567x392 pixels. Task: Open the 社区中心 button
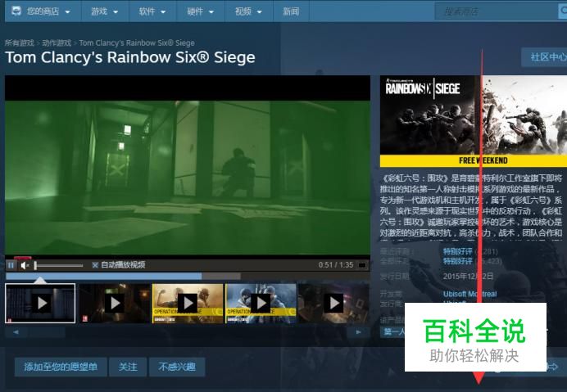pos(545,57)
